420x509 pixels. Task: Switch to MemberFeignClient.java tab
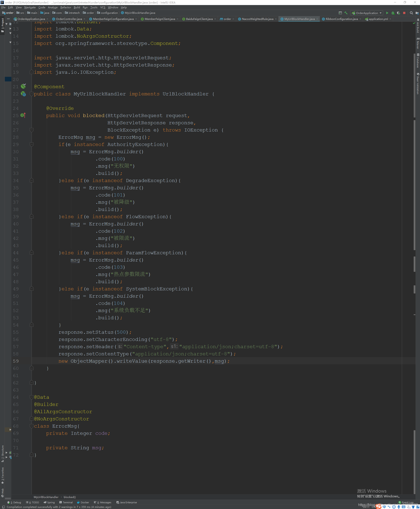(x=160, y=19)
